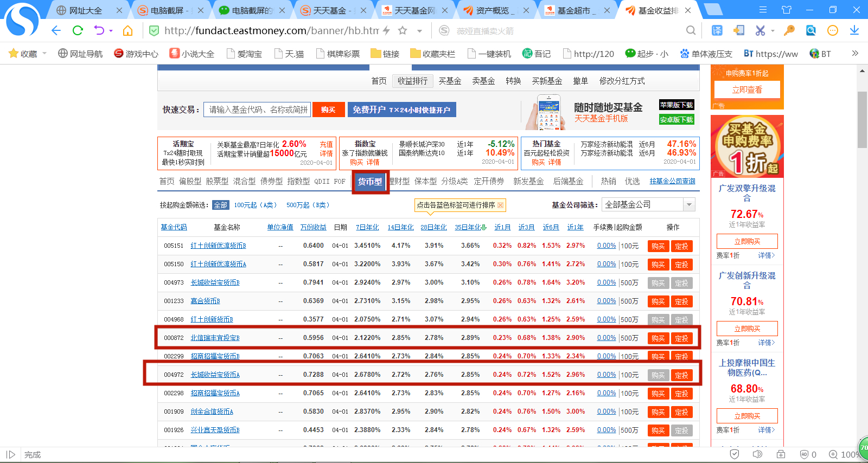Click 0.00% fee link for fund 000872
The image size is (868, 463).
point(607,338)
